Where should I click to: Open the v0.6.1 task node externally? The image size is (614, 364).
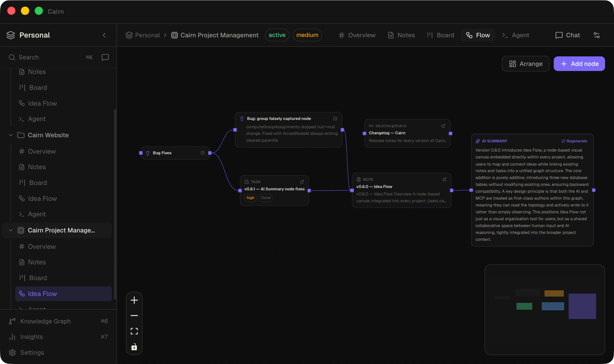302,182
